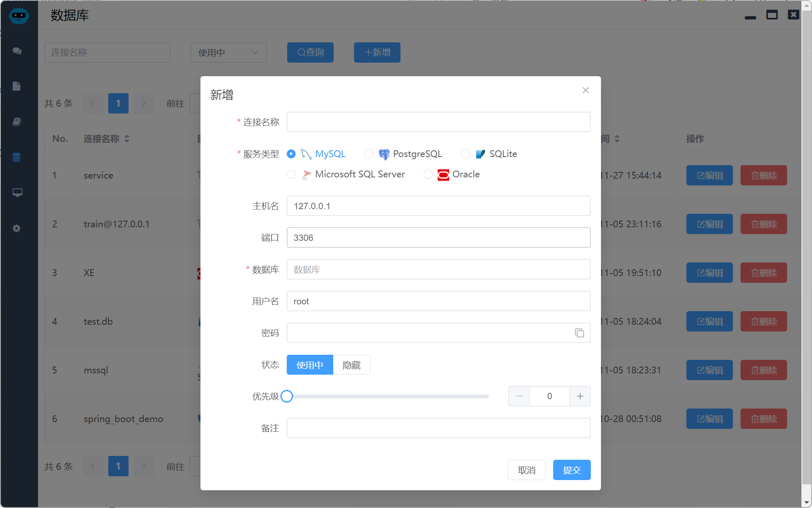Open the document file icon in sidebar
Viewport: 812px width, 508px height.
[16, 86]
